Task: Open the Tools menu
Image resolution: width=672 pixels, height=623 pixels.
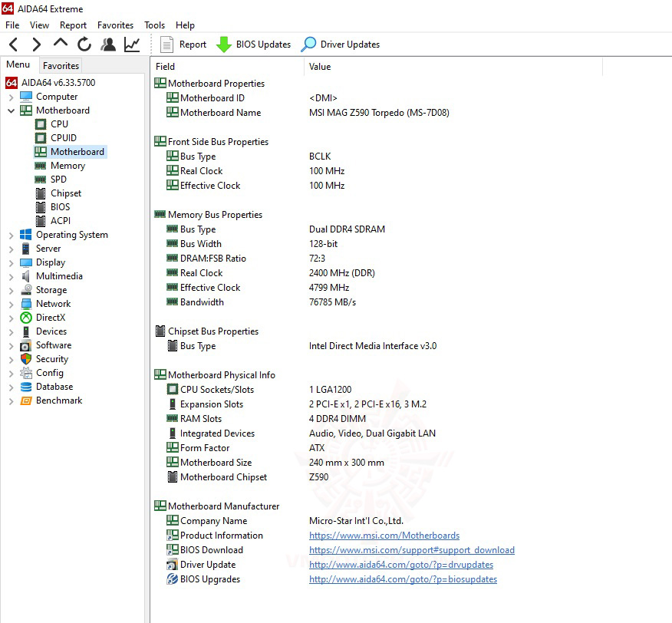Action: 154,25
